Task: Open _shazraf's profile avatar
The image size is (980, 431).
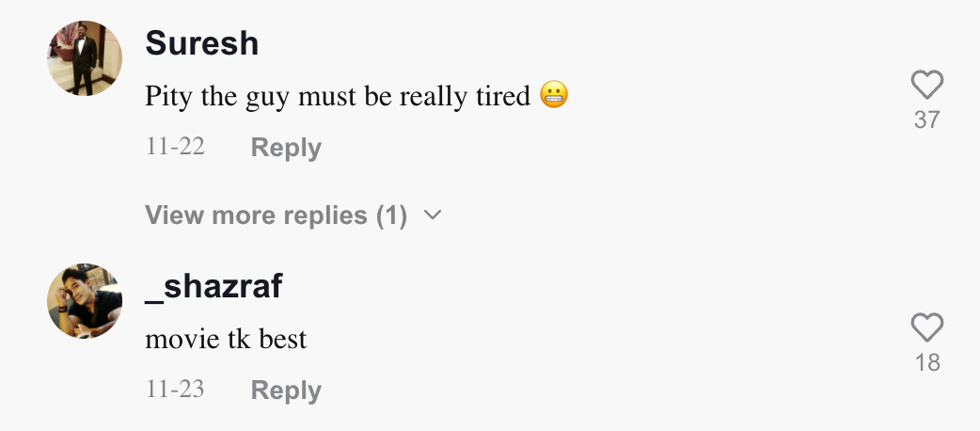Action: pos(85,301)
